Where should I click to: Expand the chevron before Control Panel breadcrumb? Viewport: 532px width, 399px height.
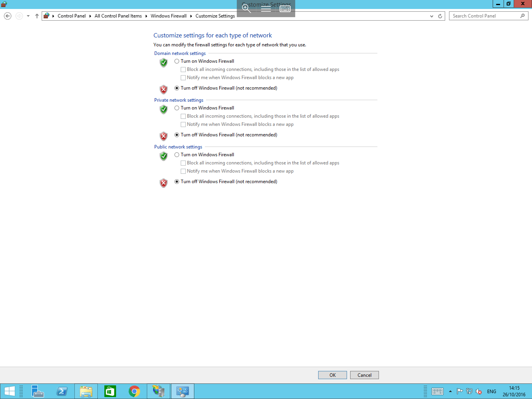pyautogui.click(x=53, y=16)
